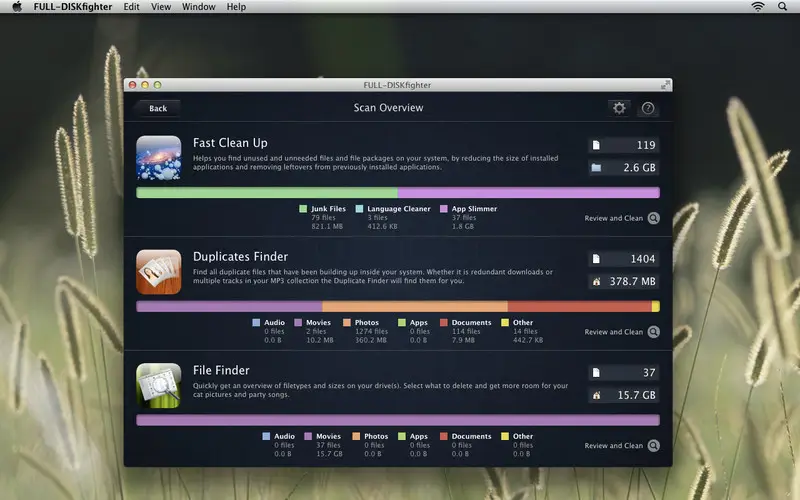The height and width of the screenshot is (500, 800).
Task: Click Review and Clean for Fast Clean Up
Action: coord(614,218)
